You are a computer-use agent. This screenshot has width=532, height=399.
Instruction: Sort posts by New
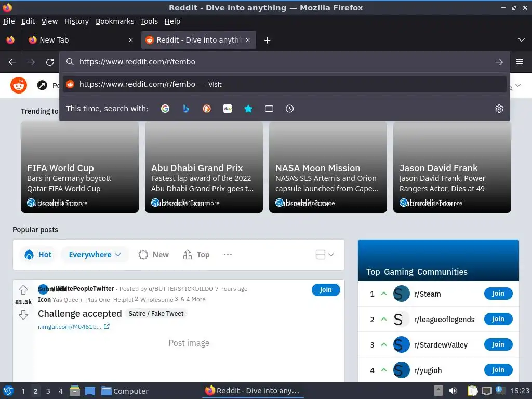[x=153, y=255]
